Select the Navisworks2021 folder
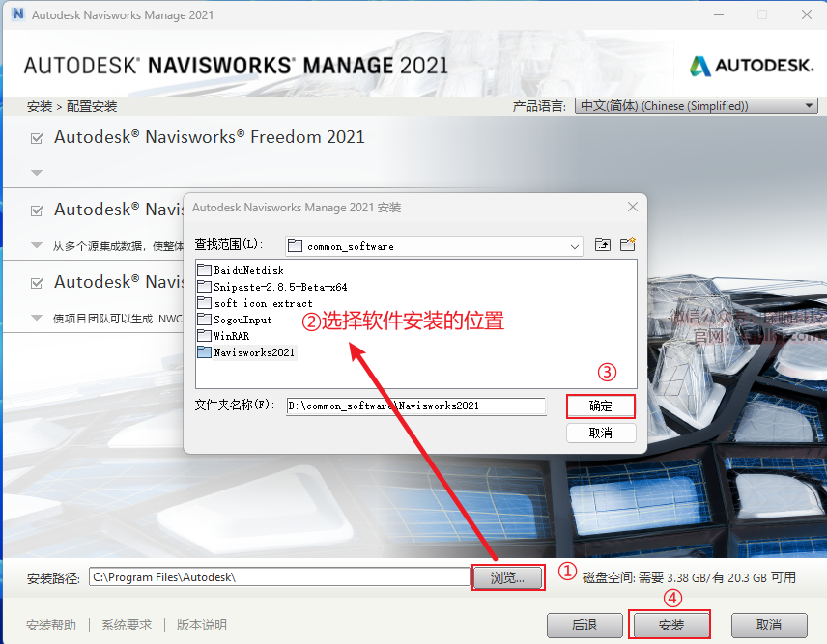Viewport: 827px width, 644px height. pyautogui.click(x=246, y=352)
